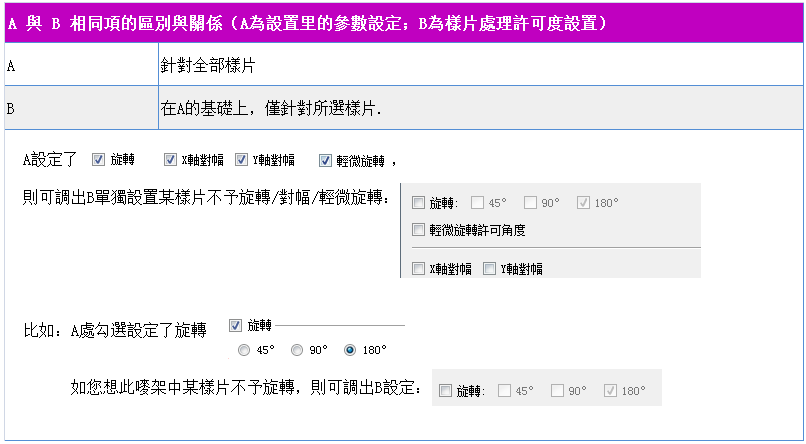Uncheck 旋轉 checkbox in the A設定了 row

coord(98,159)
